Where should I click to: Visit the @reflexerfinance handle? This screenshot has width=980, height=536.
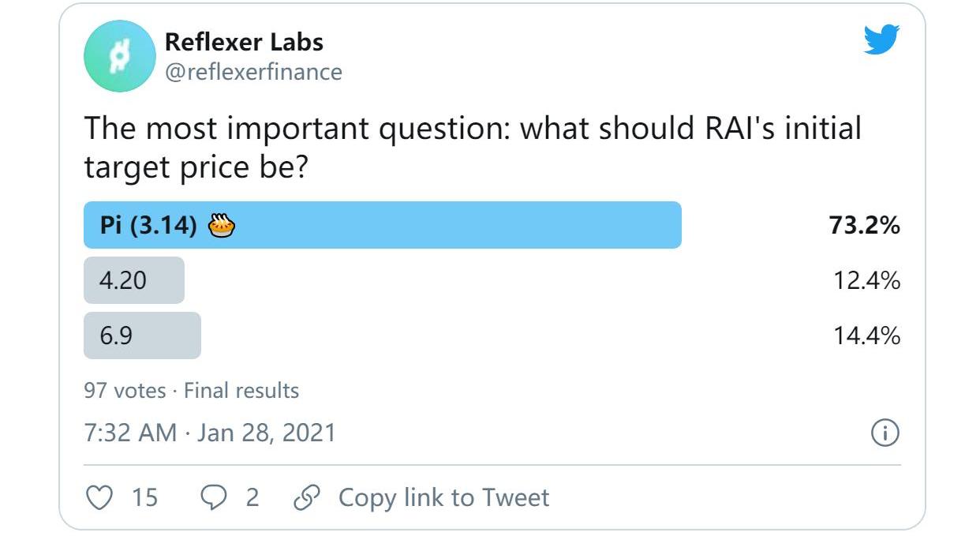point(253,73)
